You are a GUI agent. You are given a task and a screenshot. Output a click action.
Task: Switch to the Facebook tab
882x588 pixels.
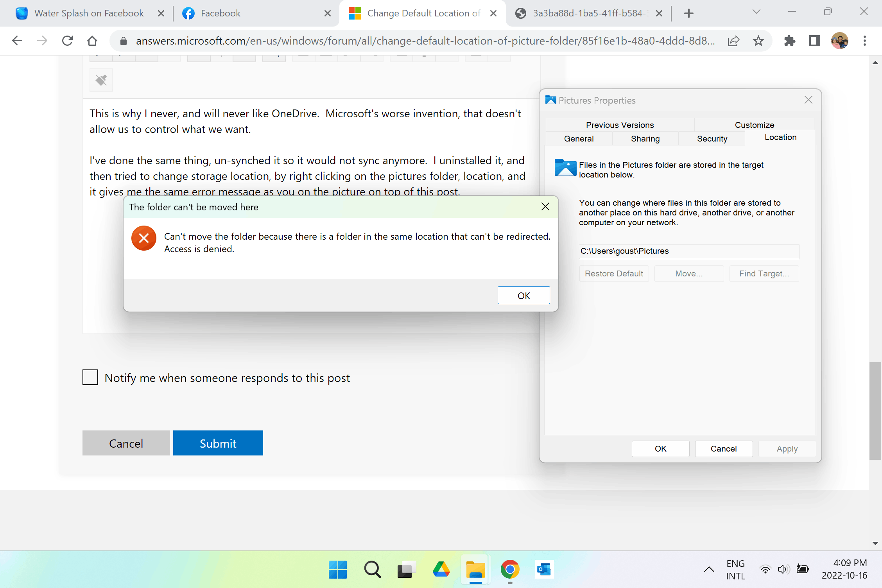pos(250,13)
